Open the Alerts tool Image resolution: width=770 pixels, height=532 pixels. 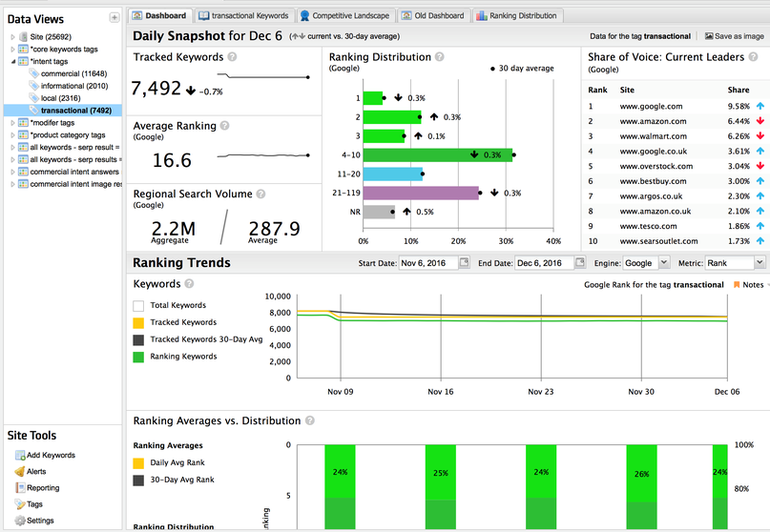click(36, 472)
